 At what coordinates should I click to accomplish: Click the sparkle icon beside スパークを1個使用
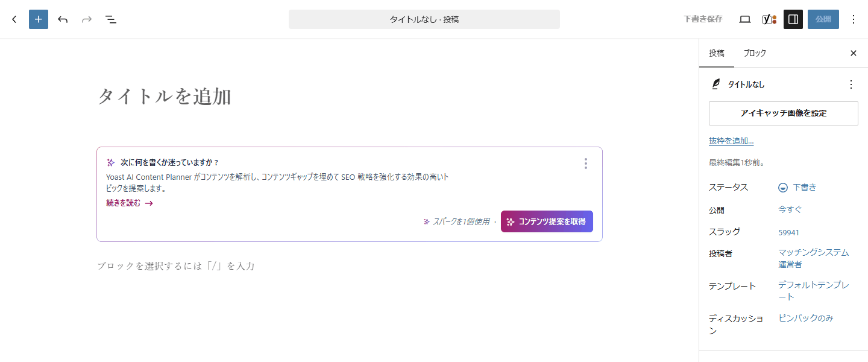[427, 222]
